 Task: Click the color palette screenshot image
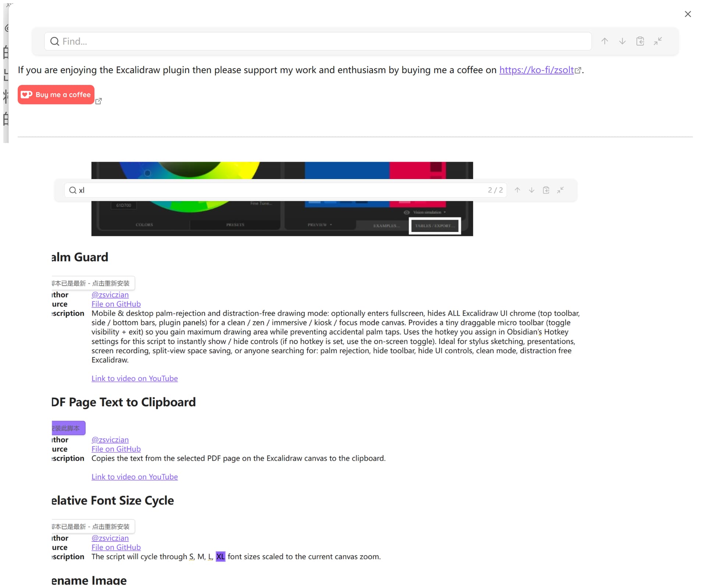pyautogui.click(x=282, y=219)
